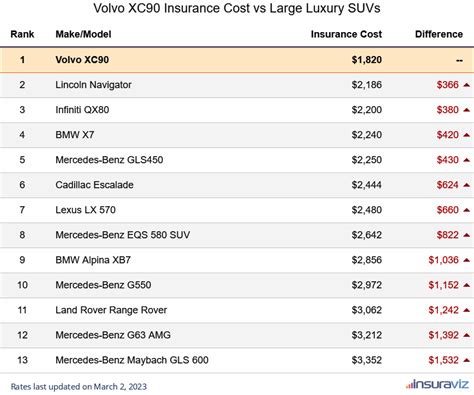Click the Rank column header
Viewport: 474px width, 395px height.
22,34
